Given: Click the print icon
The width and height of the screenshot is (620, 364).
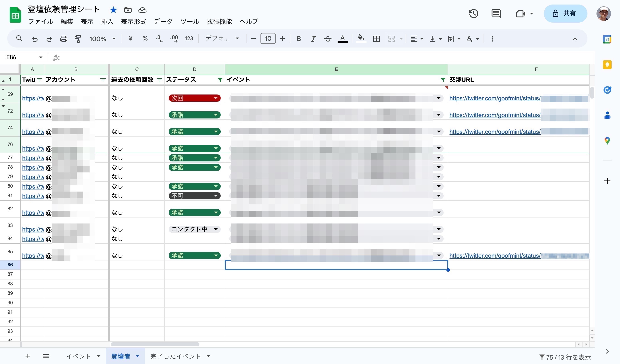Looking at the screenshot, I should (64, 39).
